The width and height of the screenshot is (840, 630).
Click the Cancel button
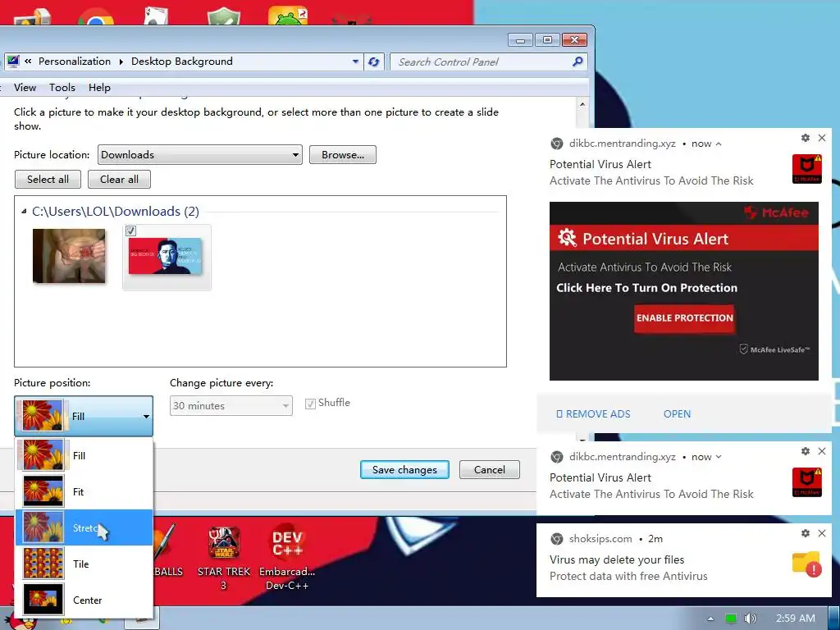pos(489,470)
